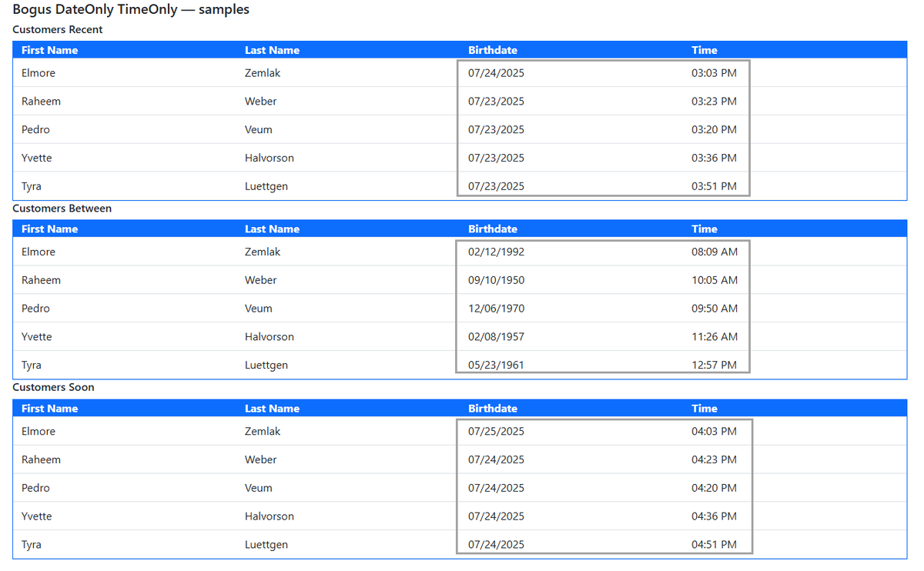Click Weber in the Customers Recent table
Screen dimensions: 924x571
(x=261, y=101)
